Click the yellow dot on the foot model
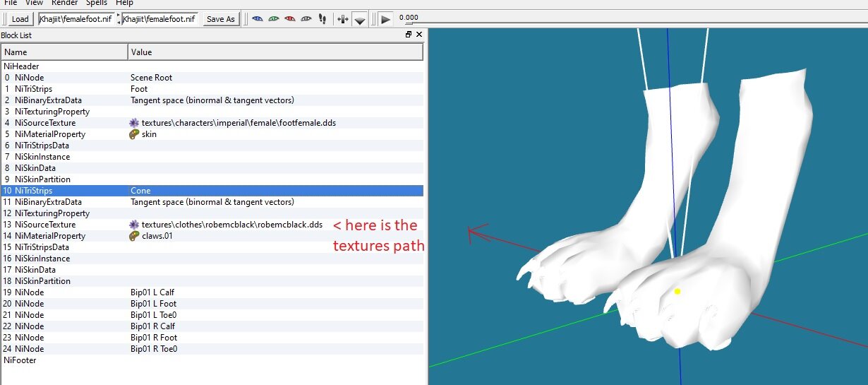 click(677, 291)
